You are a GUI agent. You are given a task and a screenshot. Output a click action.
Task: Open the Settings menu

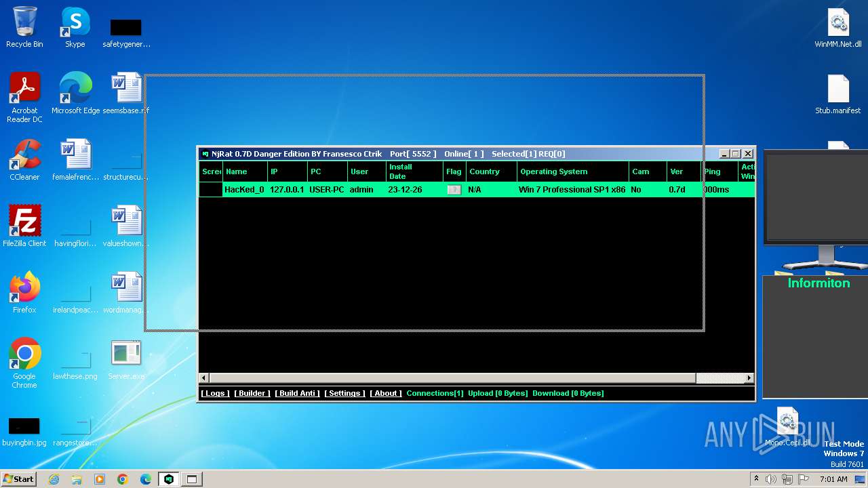pos(344,393)
